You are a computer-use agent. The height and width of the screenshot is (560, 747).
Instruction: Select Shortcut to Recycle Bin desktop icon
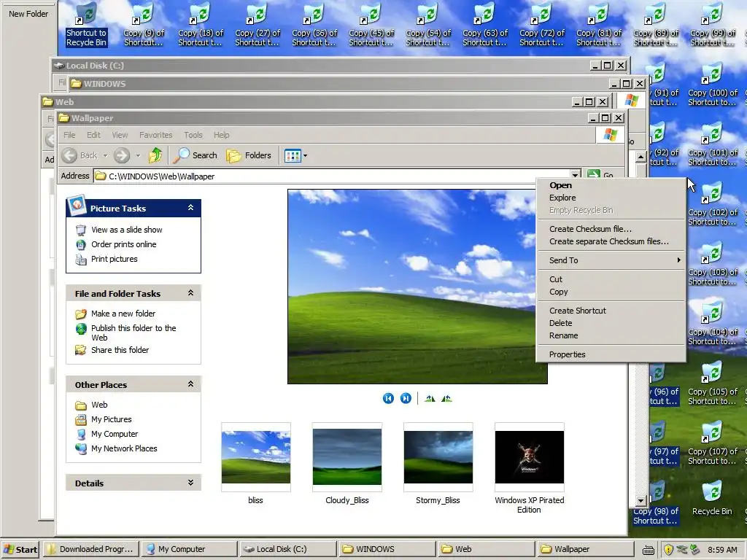pos(86,25)
